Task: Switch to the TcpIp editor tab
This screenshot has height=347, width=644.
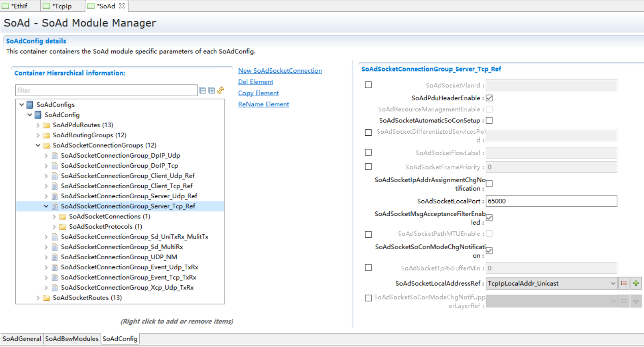Action: [62, 6]
